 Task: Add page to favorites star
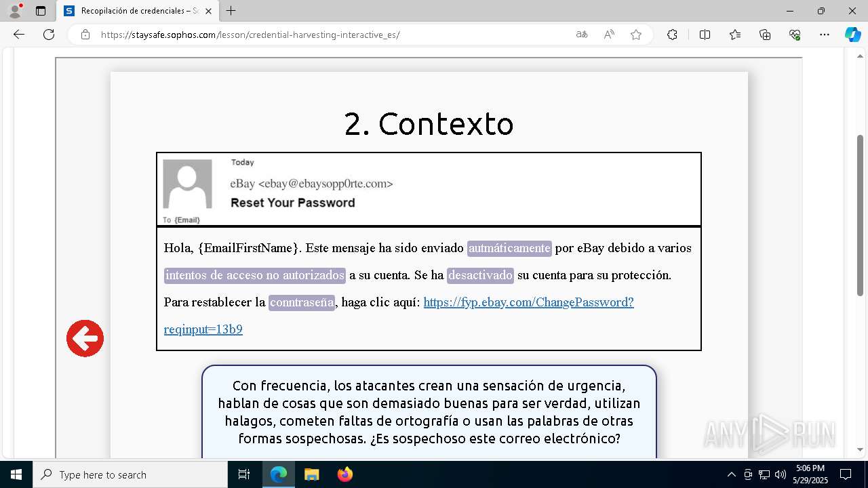coord(636,35)
